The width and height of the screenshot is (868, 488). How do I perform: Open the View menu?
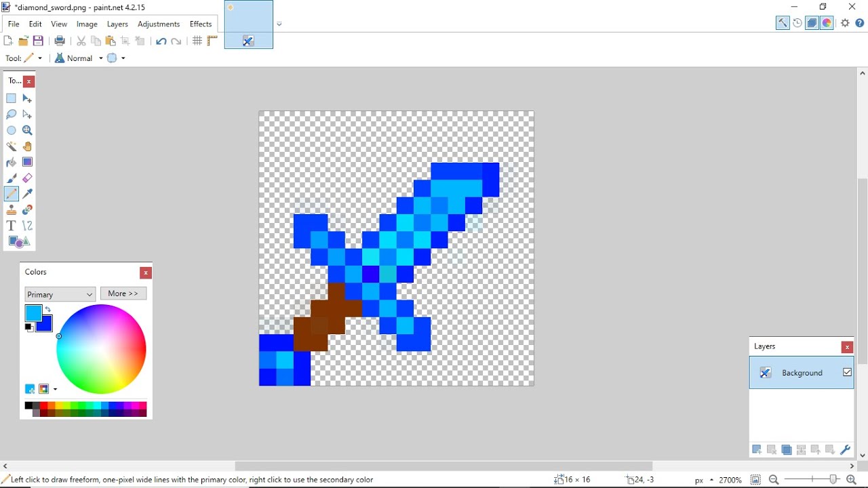pyautogui.click(x=60, y=24)
